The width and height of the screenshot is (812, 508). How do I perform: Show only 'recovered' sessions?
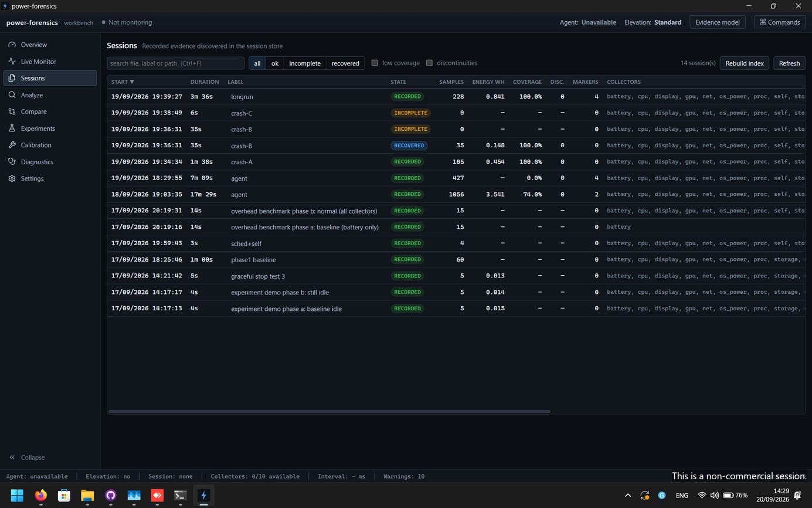point(345,63)
